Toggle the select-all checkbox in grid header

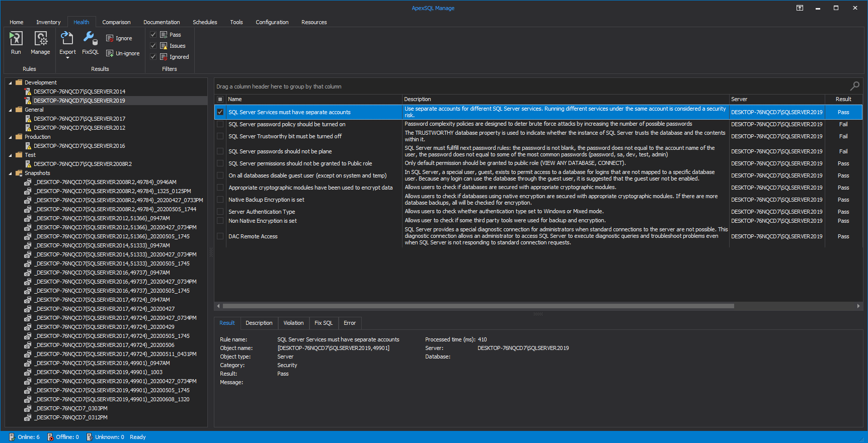(220, 99)
